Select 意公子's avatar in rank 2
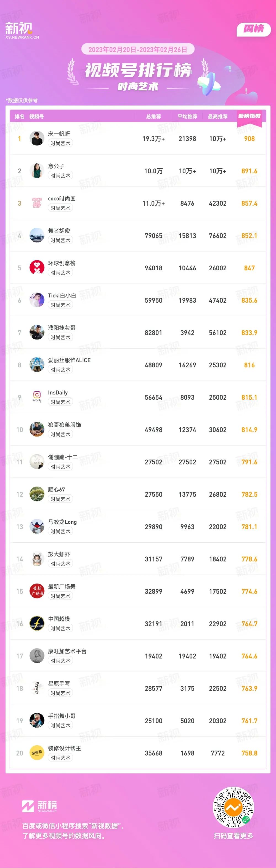The image size is (276, 868). (x=37, y=171)
